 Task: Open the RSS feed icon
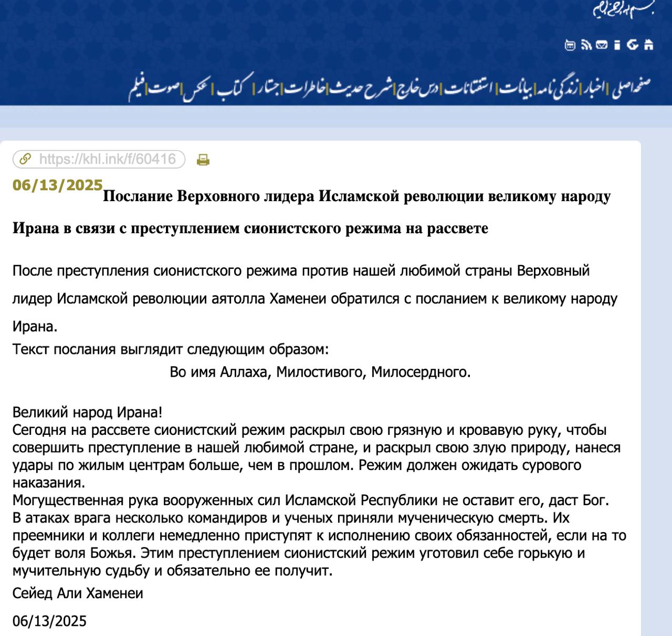586,45
